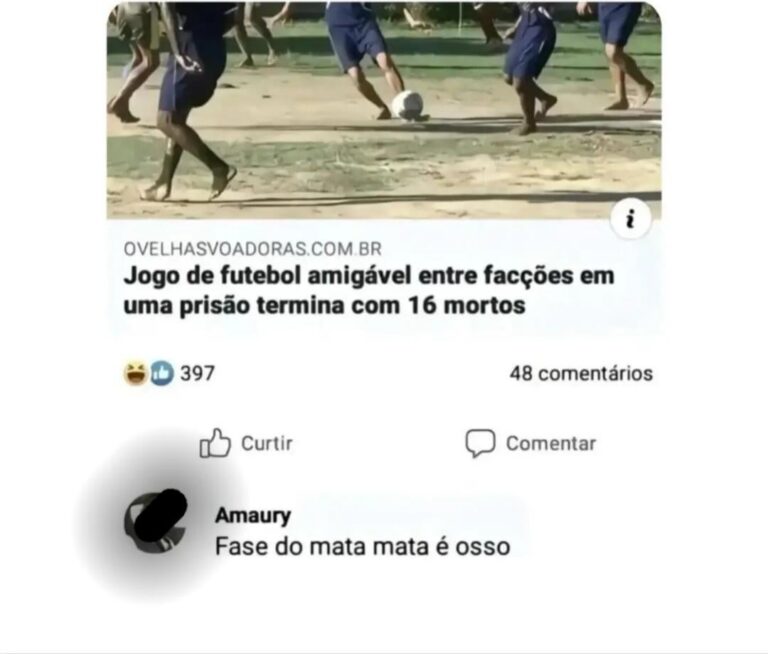Click the speech bubble icon beside Comentar
Screen dimensions: 768x654
480,443
